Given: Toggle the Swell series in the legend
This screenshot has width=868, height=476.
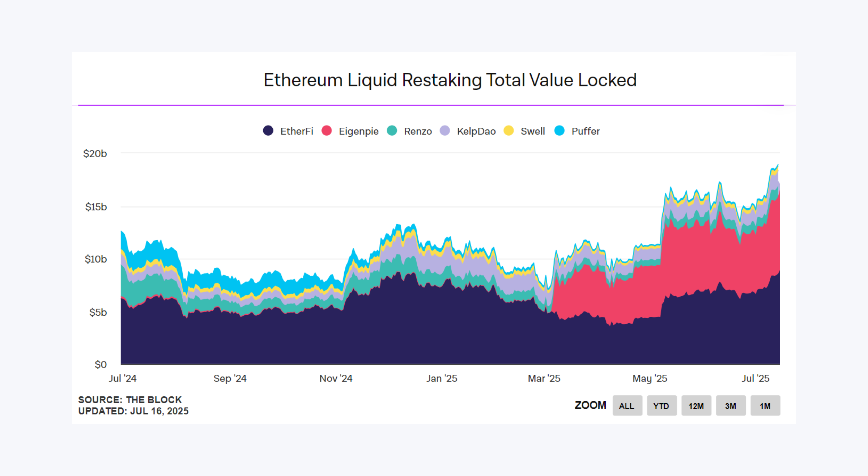Looking at the screenshot, I should coord(524,131).
